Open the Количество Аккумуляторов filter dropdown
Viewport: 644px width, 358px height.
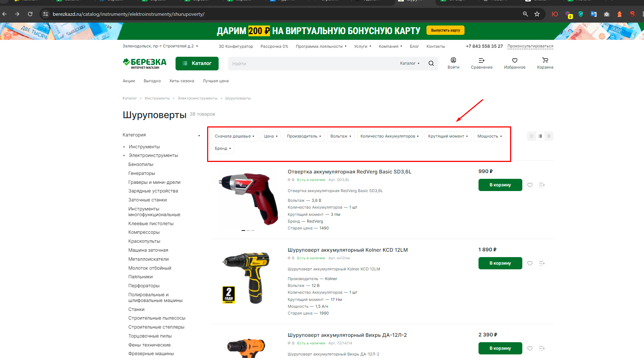click(390, 136)
